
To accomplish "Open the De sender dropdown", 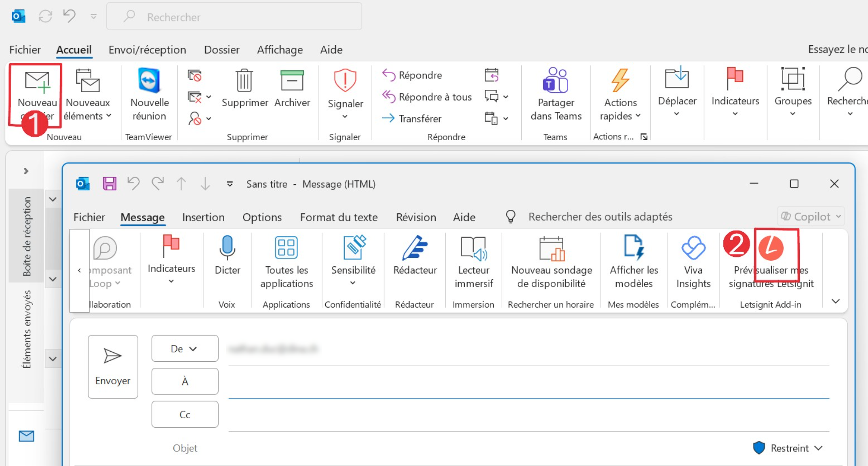I will point(185,348).
